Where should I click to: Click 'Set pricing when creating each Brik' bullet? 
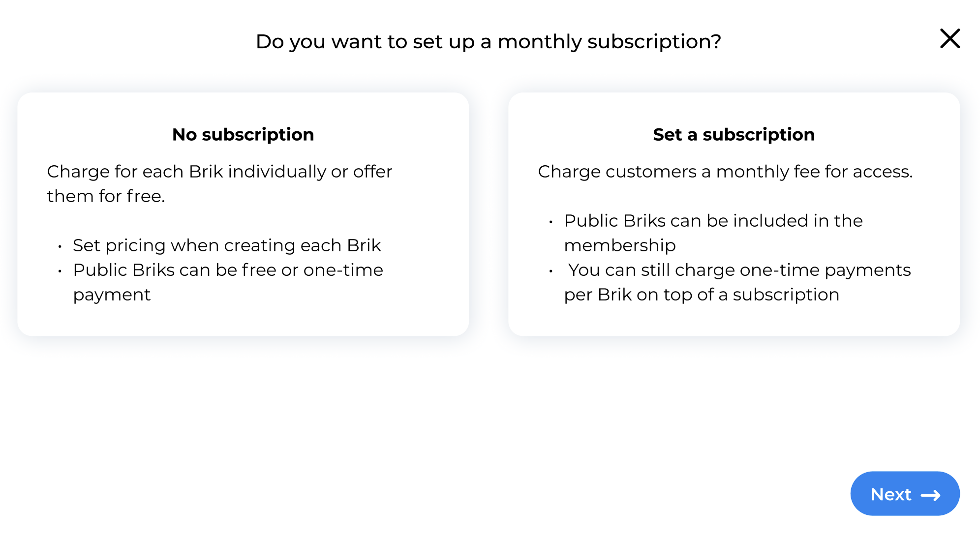point(227,245)
